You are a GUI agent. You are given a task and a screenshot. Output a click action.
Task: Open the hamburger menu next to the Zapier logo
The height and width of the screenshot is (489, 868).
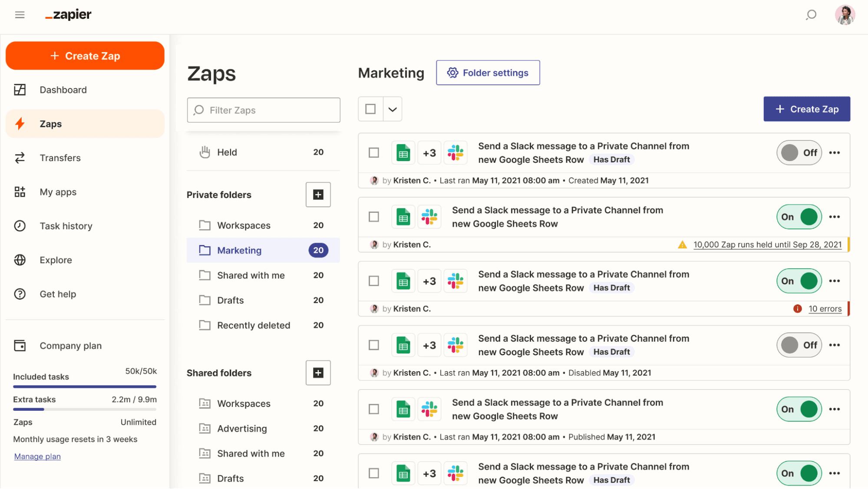20,14
